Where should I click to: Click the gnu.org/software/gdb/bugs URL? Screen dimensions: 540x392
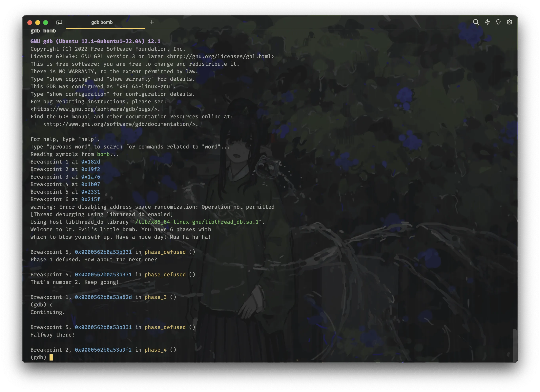tap(94, 109)
